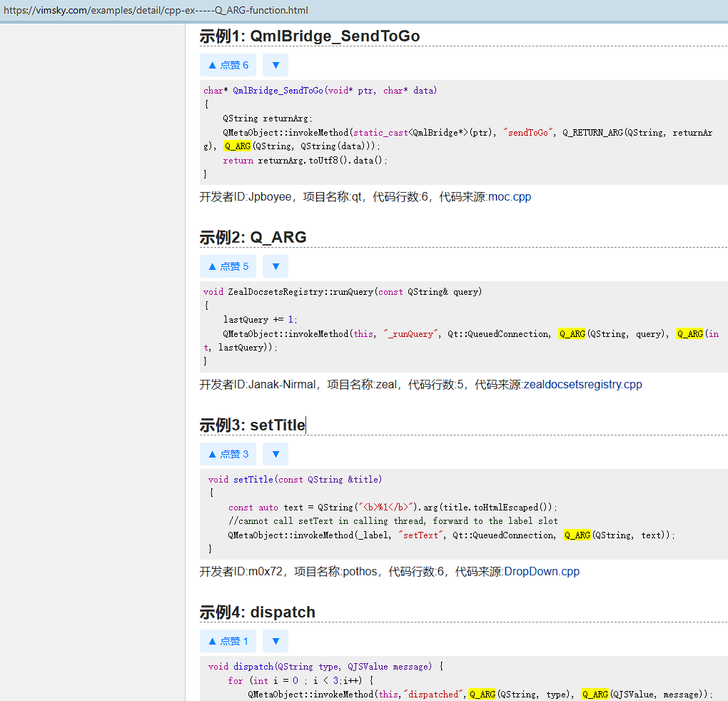This screenshot has width=728, height=701.
Task: Downvote example 4 dispatch
Action: (275, 641)
